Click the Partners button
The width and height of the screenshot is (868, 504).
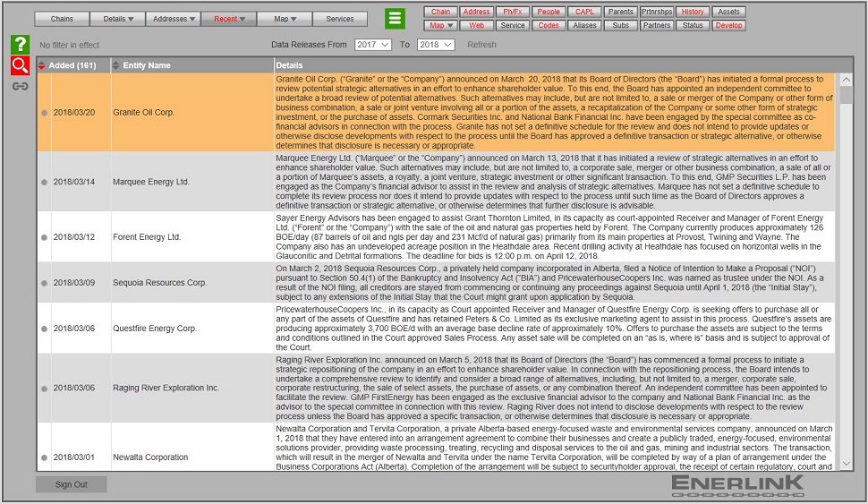657,25
